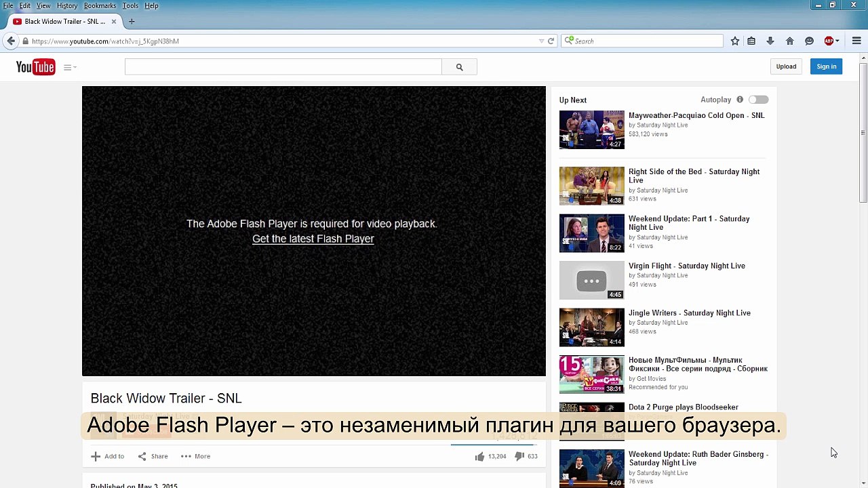
Task: Open Dota 2 Purge plays Bloodseeker link
Action: 684,407
